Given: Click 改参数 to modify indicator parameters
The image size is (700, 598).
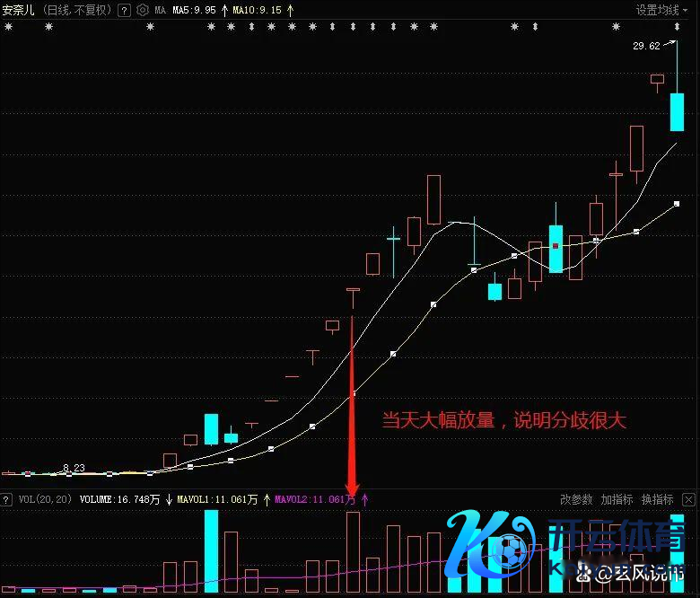Looking at the screenshot, I should coord(576,499).
